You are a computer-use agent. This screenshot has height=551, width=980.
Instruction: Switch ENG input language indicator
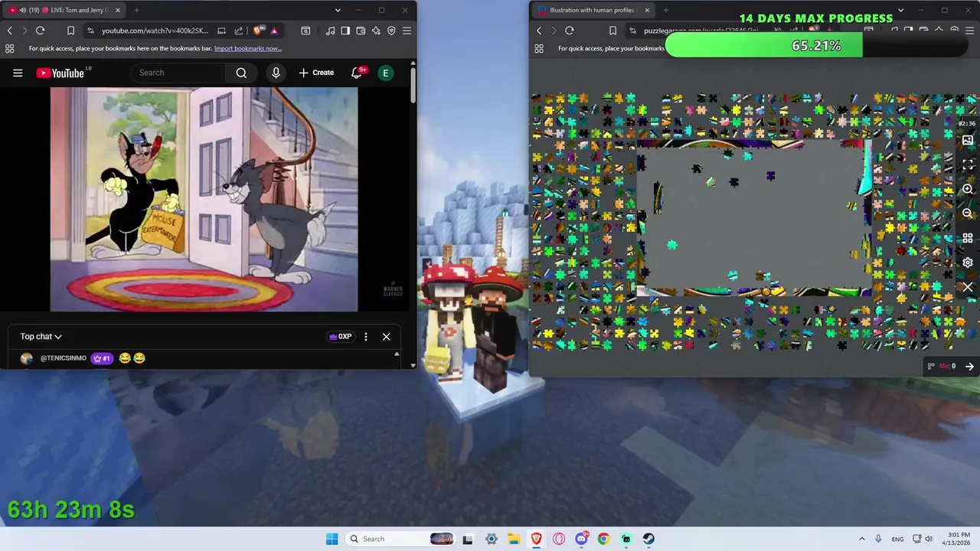click(897, 539)
